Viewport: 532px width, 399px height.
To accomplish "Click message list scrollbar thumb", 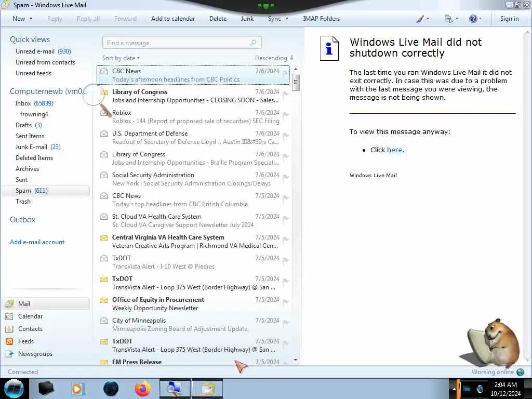I will coord(296,83).
